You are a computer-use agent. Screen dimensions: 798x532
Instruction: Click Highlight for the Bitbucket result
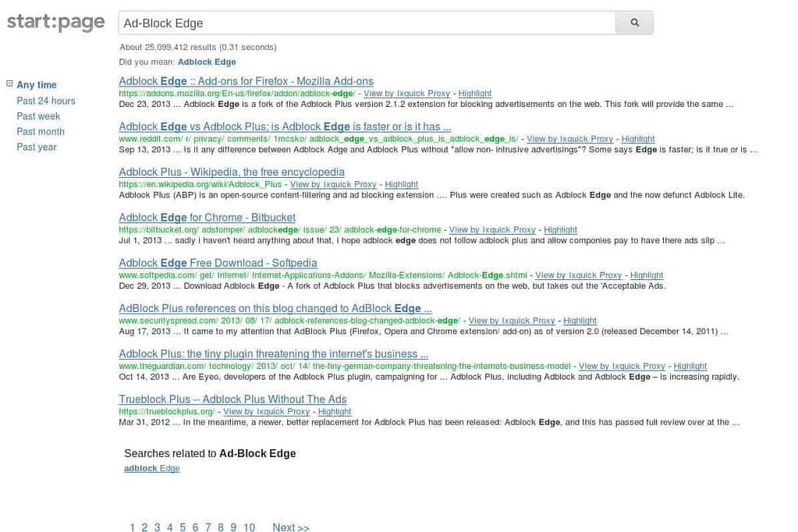pos(560,230)
